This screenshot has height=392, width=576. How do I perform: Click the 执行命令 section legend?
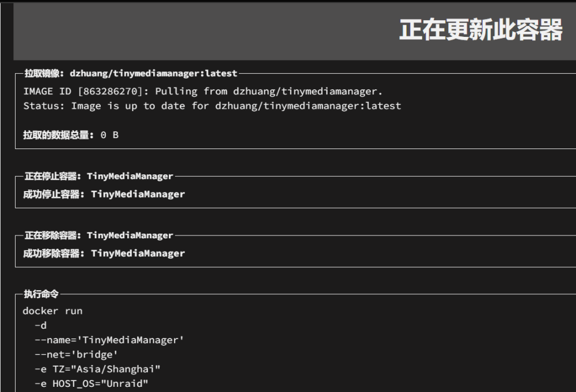coord(41,294)
